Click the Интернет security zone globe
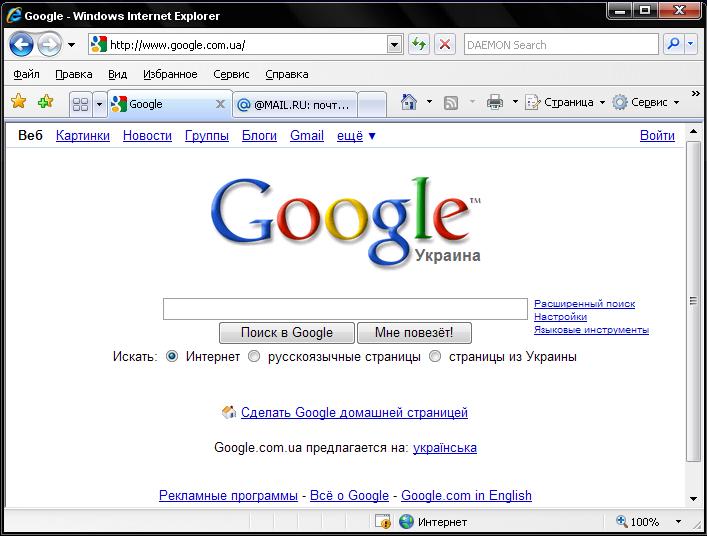 point(406,522)
